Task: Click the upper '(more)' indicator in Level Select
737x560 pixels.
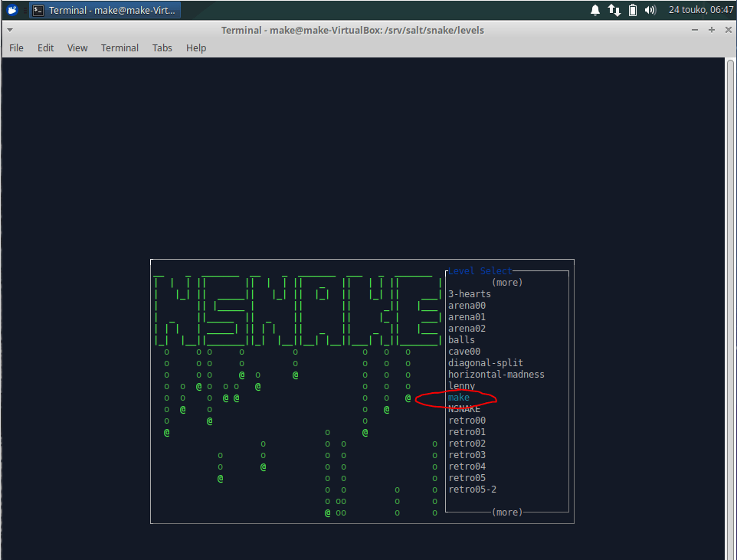Action: coord(506,283)
